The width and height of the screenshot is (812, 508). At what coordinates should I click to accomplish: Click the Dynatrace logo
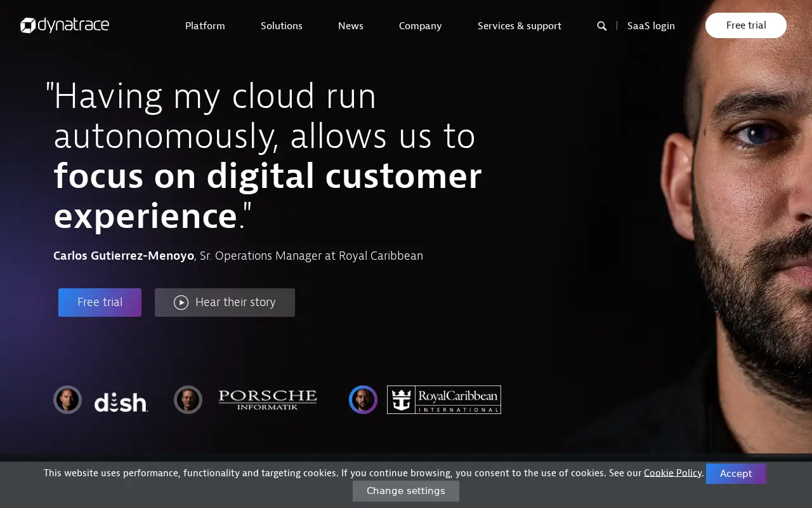coord(65,25)
